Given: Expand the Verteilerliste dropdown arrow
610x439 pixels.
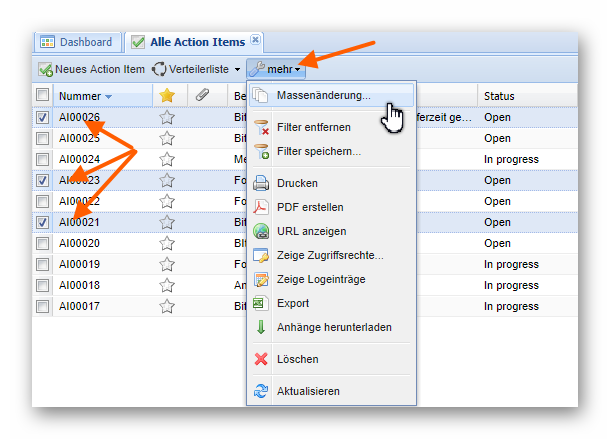Looking at the screenshot, I should [237, 70].
